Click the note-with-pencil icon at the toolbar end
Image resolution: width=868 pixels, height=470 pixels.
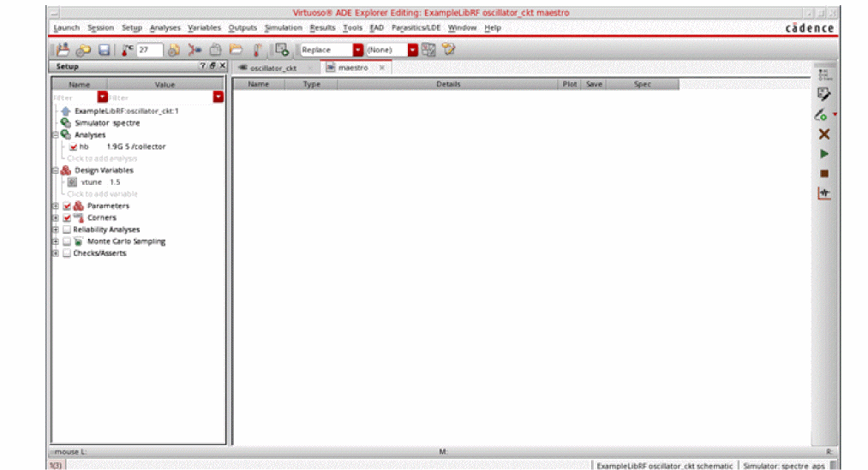[x=448, y=49]
